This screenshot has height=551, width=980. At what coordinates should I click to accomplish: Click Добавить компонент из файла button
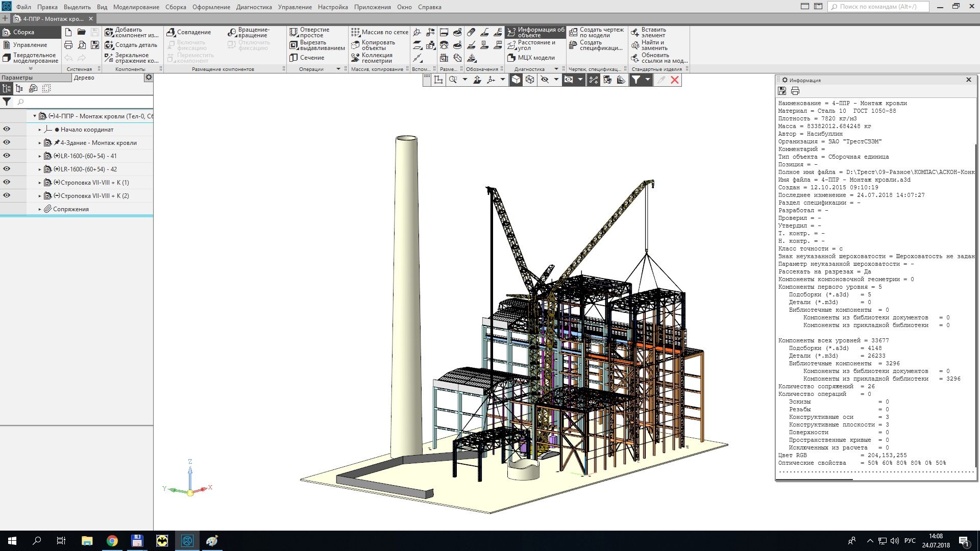(x=132, y=32)
